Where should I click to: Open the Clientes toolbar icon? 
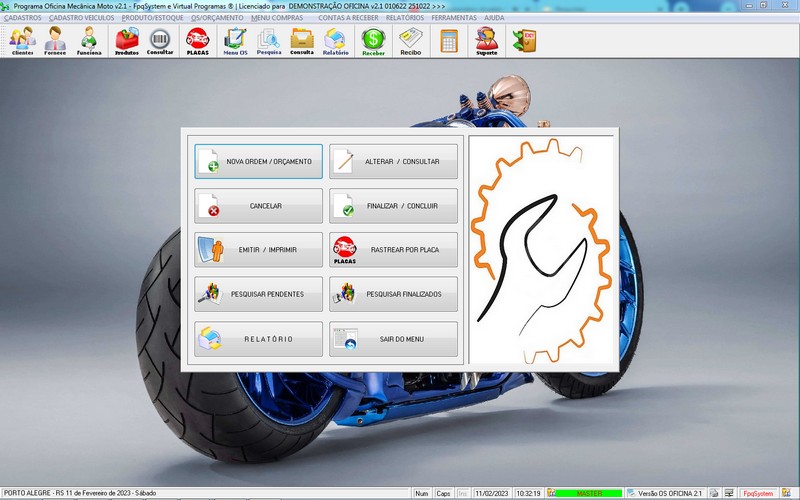coord(22,41)
